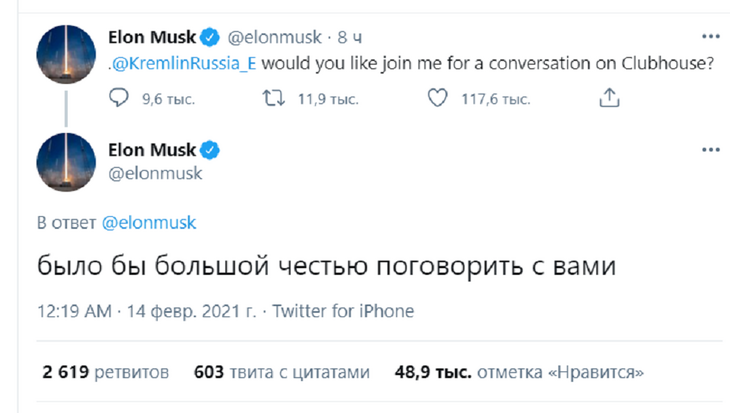
Task: View the 2 619 ретвитов list
Action: 106,373
